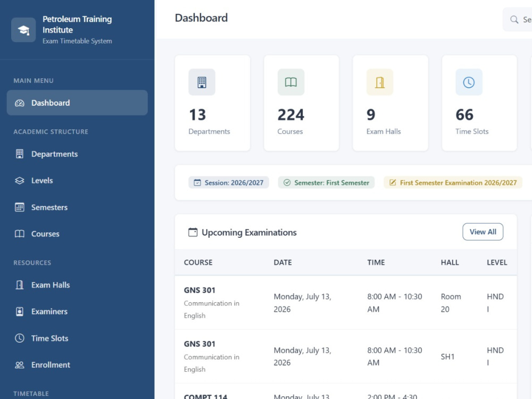The image size is (532, 399).
Task: Click the SH1 hall cell
Action: (447, 356)
